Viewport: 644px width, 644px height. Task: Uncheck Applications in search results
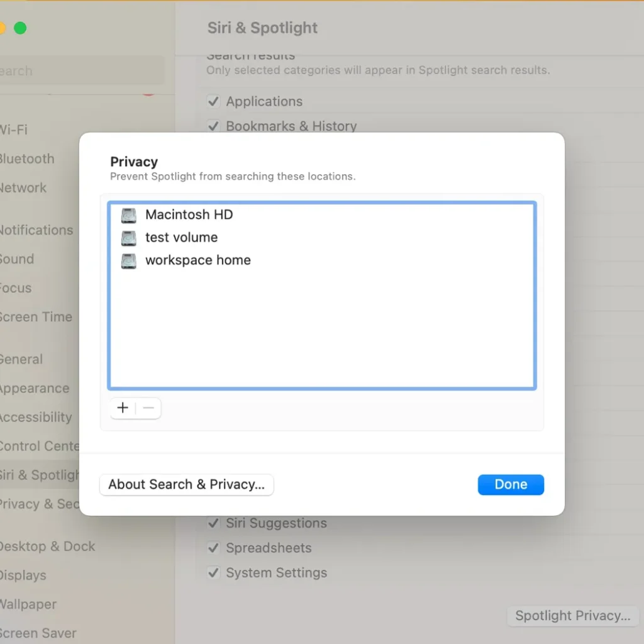point(213,101)
